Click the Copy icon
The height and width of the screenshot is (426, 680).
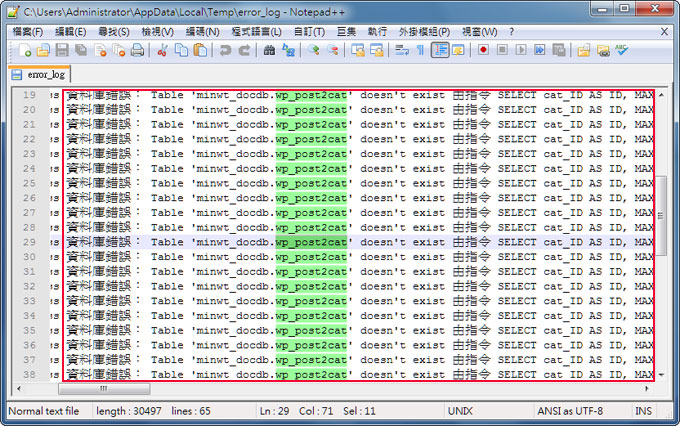point(181,50)
